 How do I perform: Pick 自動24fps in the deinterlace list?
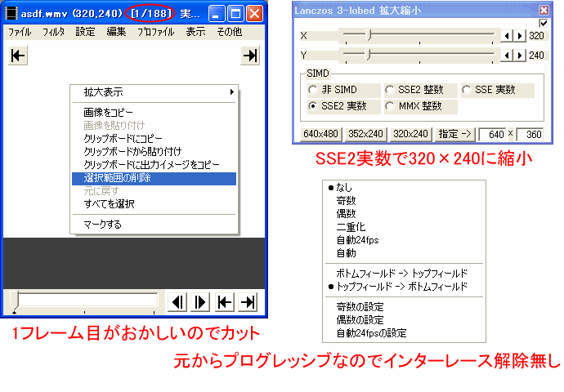[x=356, y=240]
